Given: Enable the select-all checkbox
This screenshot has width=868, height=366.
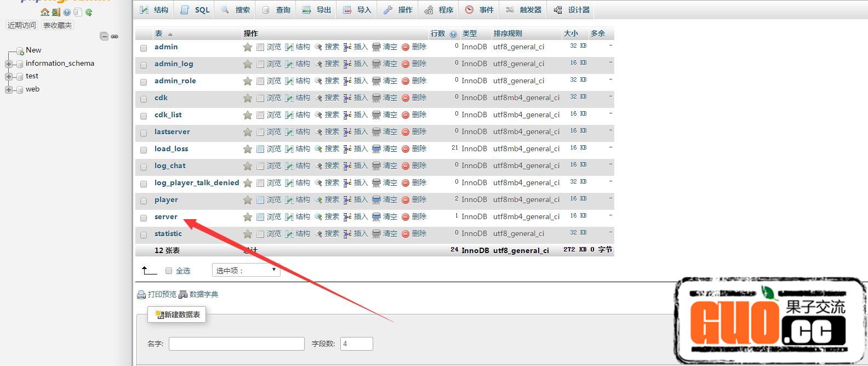Looking at the screenshot, I should [x=169, y=271].
